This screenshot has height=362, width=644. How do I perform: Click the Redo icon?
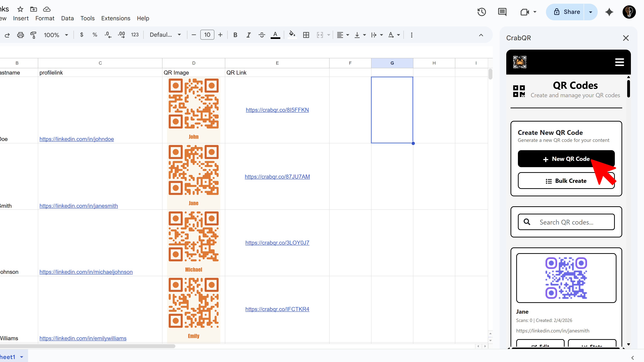pyautogui.click(x=7, y=35)
